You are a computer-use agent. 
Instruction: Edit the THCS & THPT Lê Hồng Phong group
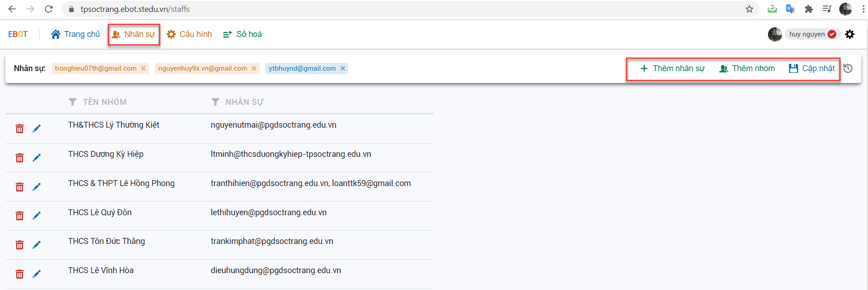click(37, 187)
